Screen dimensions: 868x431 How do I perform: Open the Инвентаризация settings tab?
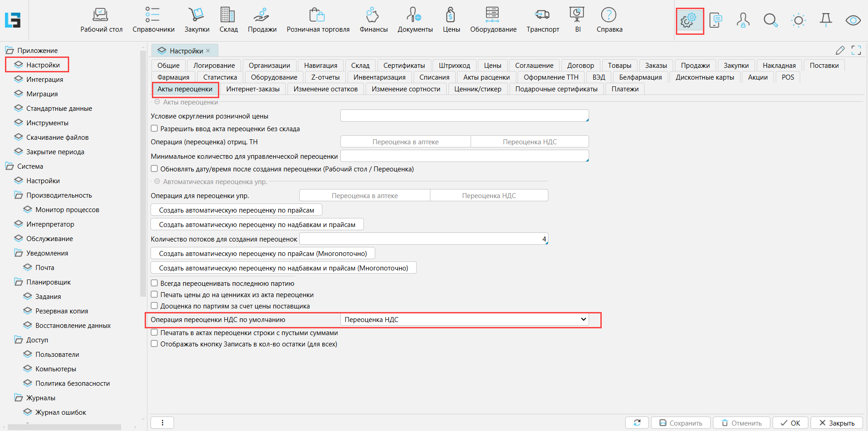pyautogui.click(x=379, y=77)
